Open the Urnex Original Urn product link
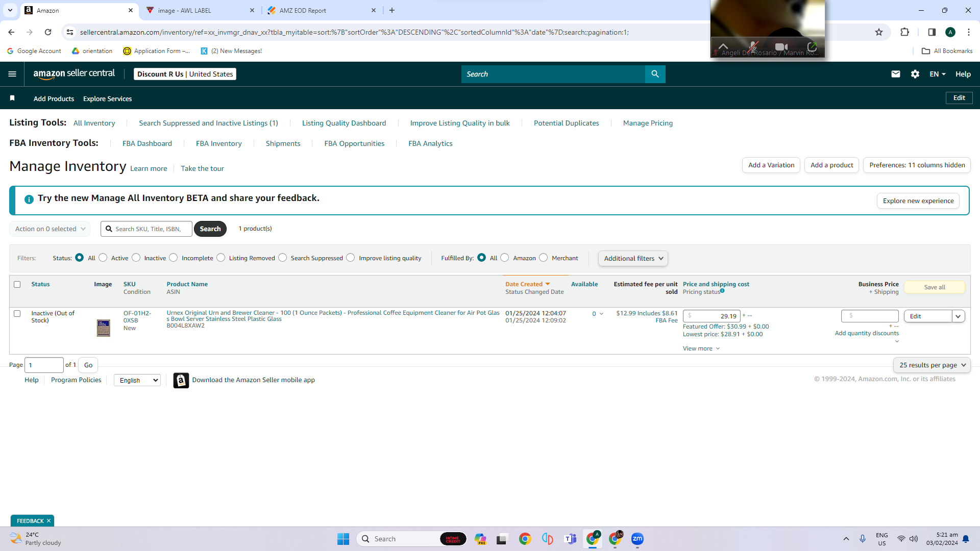The image size is (980, 551). click(333, 316)
